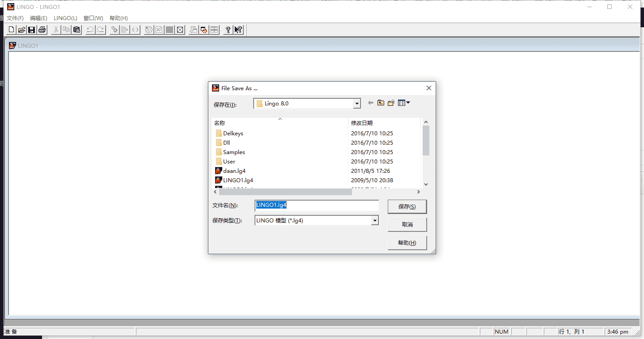Go up one folder level in dialog
Viewport: 644px width, 339px height.
coord(381,103)
